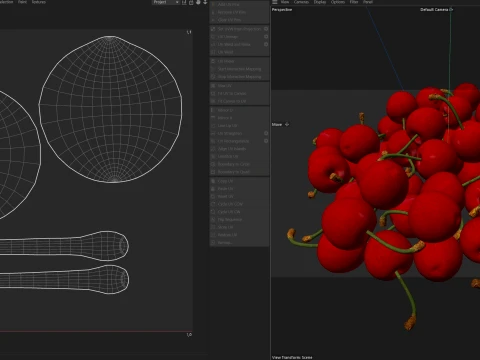Choose Restore UV
This screenshot has width=480, height=360.
point(239,235)
